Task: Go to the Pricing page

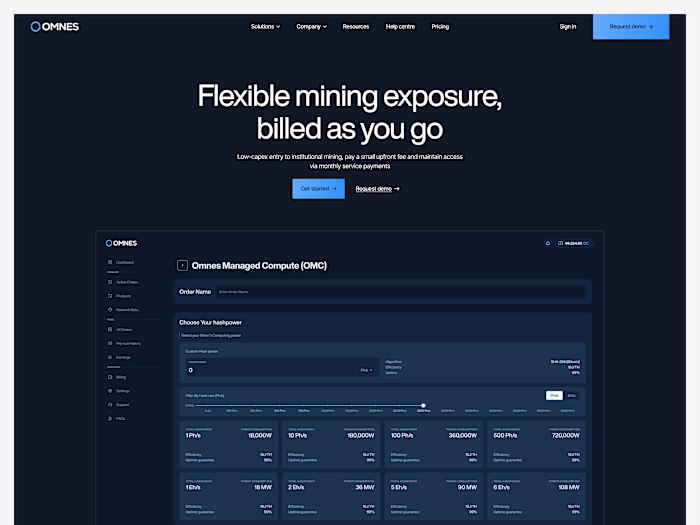Action: tap(440, 27)
